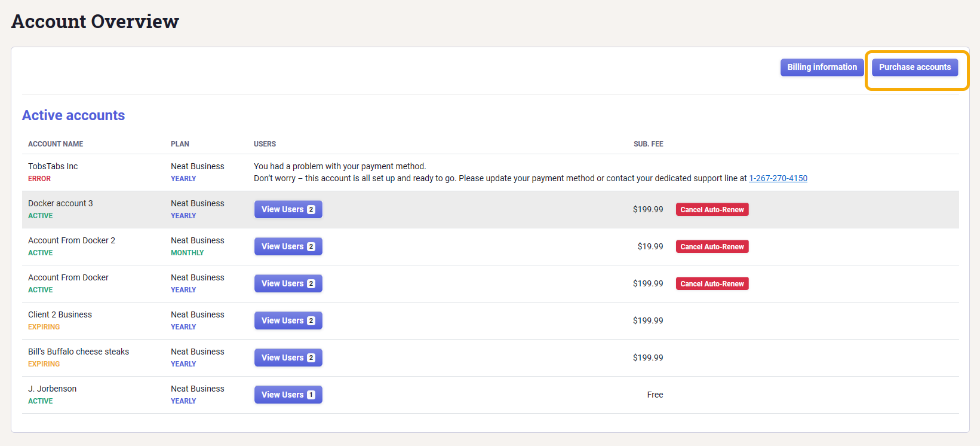Cancel auto-renew for Docker account 3
This screenshot has height=446, width=980.
[x=712, y=210]
